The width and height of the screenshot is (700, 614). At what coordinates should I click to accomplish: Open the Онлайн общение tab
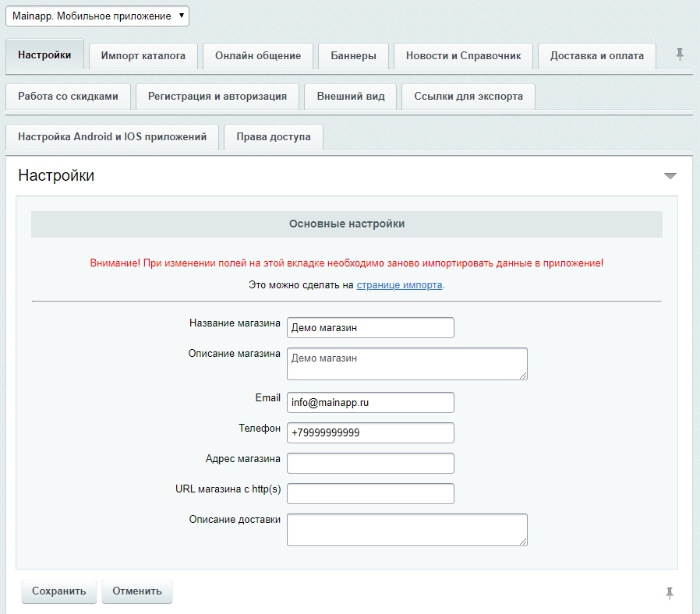[258, 56]
